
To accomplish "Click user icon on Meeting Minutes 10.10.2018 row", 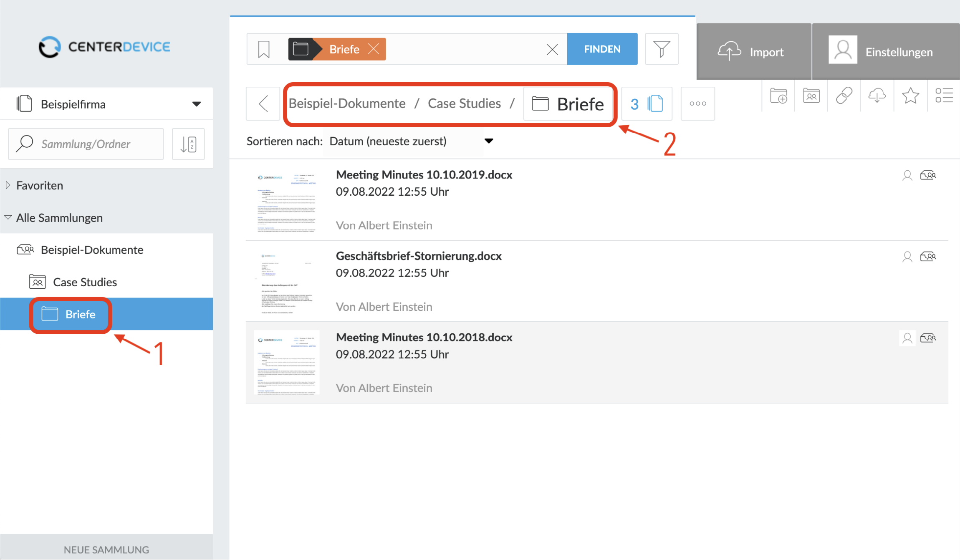I will tap(907, 338).
